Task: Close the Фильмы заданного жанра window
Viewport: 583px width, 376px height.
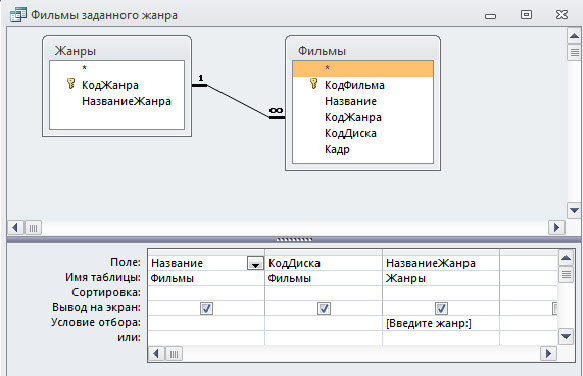Action: pyautogui.click(x=562, y=15)
